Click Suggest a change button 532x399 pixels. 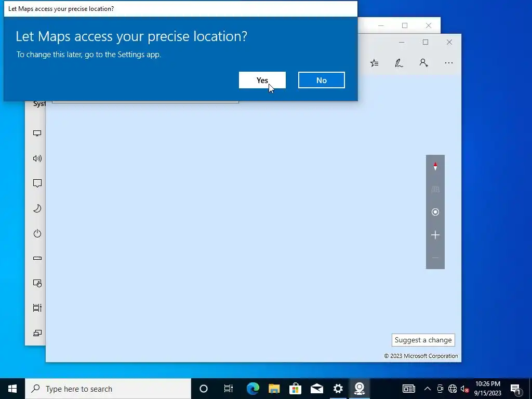click(423, 340)
